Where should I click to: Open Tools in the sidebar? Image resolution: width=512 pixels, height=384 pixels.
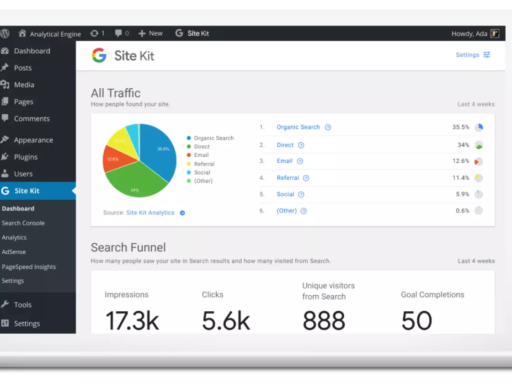point(23,305)
